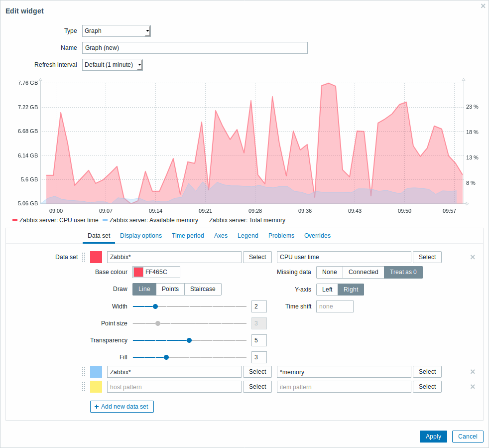Set Missing data to None
Screen dimensions: 489x448
click(329, 272)
